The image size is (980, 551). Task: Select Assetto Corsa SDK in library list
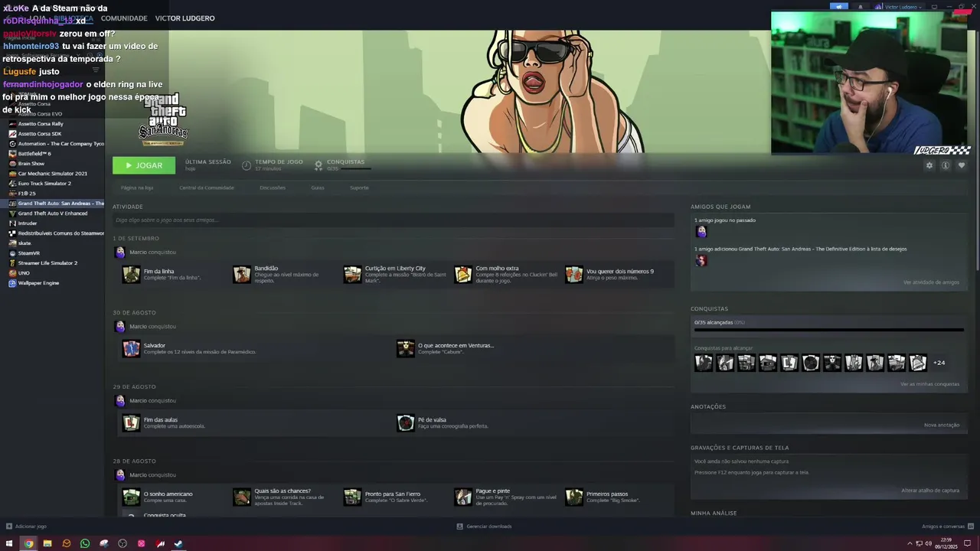pyautogui.click(x=40, y=134)
